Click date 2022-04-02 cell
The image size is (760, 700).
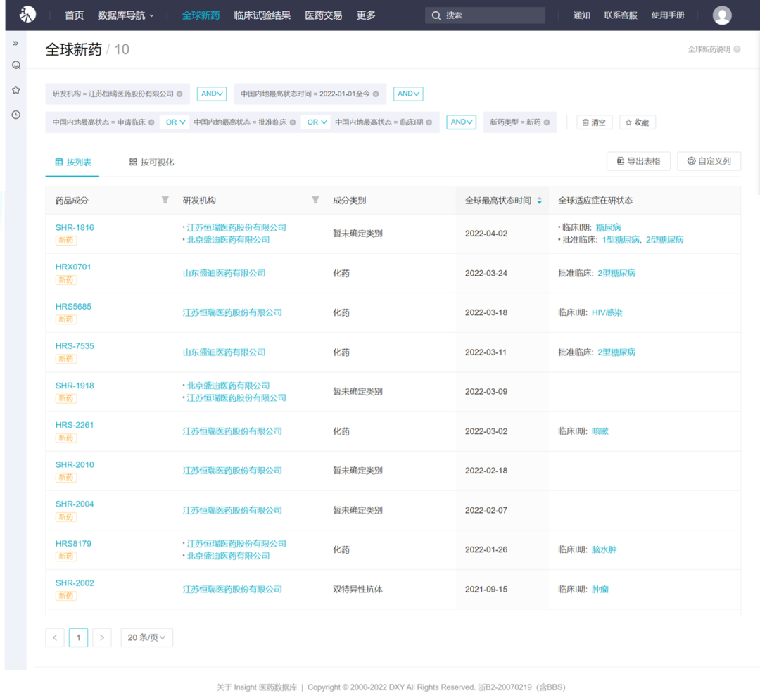click(x=486, y=234)
